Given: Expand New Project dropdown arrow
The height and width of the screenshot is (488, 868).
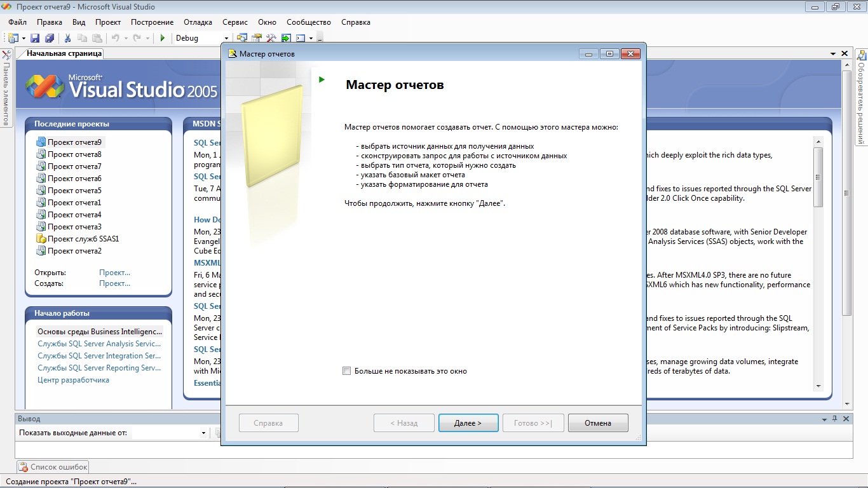Looking at the screenshot, I should 24,38.
